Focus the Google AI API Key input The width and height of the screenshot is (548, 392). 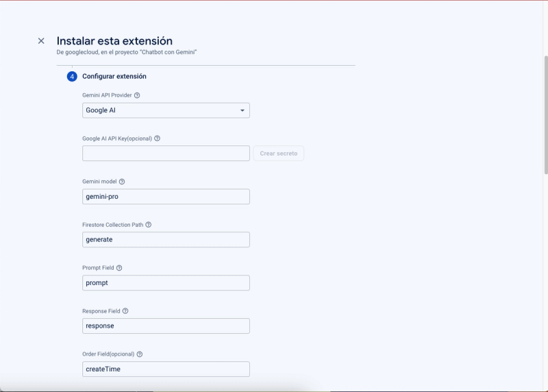[166, 154]
